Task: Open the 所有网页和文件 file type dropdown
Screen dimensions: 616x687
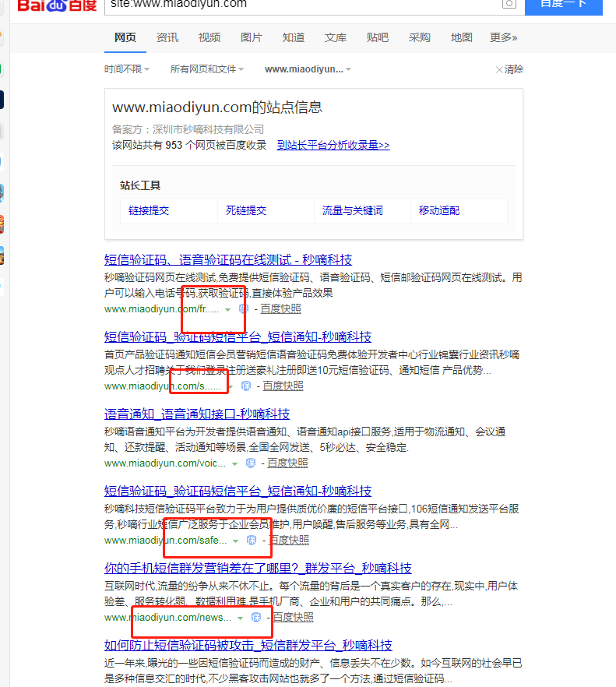Action: pyautogui.click(x=206, y=69)
